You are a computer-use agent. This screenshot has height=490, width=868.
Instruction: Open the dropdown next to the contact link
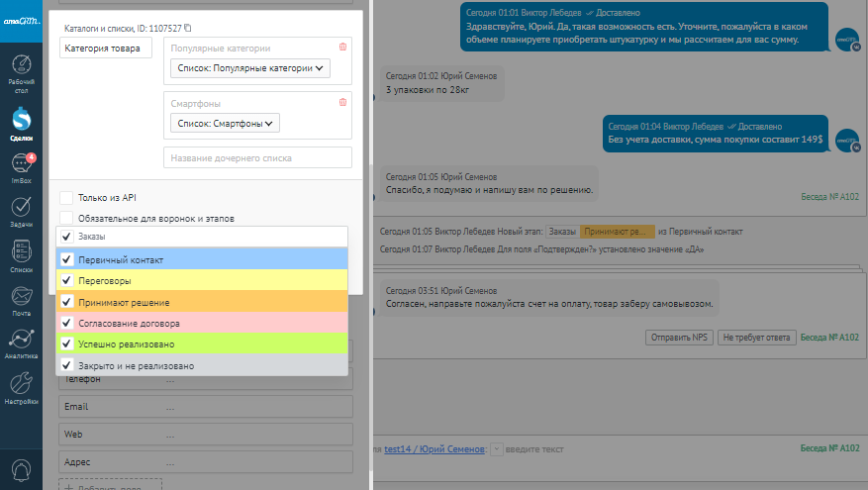click(x=496, y=449)
